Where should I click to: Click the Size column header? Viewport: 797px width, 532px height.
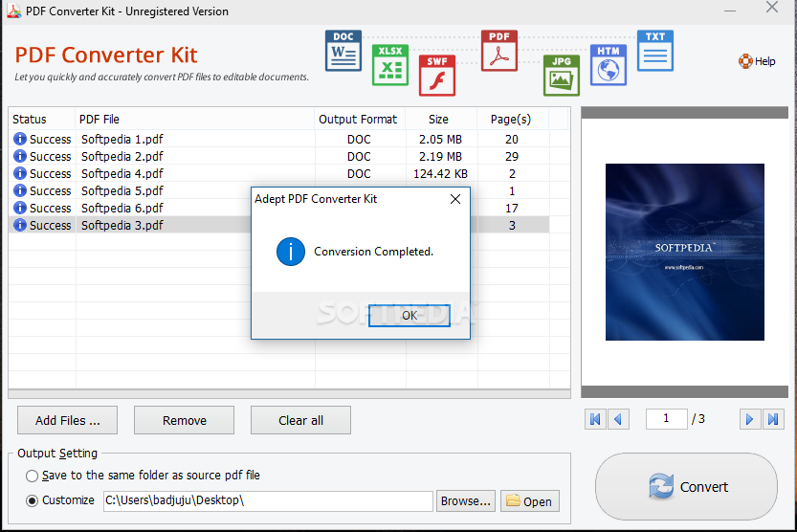point(441,119)
